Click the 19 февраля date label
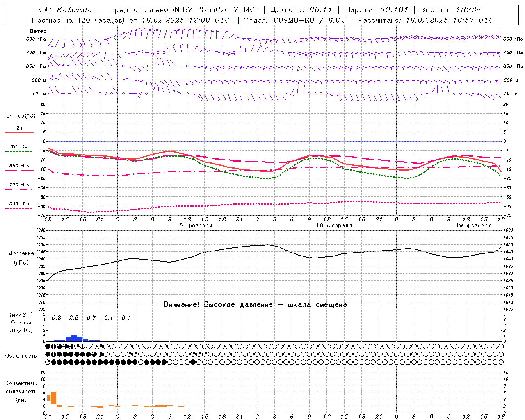The height and width of the screenshot is (420, 525). 473,226
